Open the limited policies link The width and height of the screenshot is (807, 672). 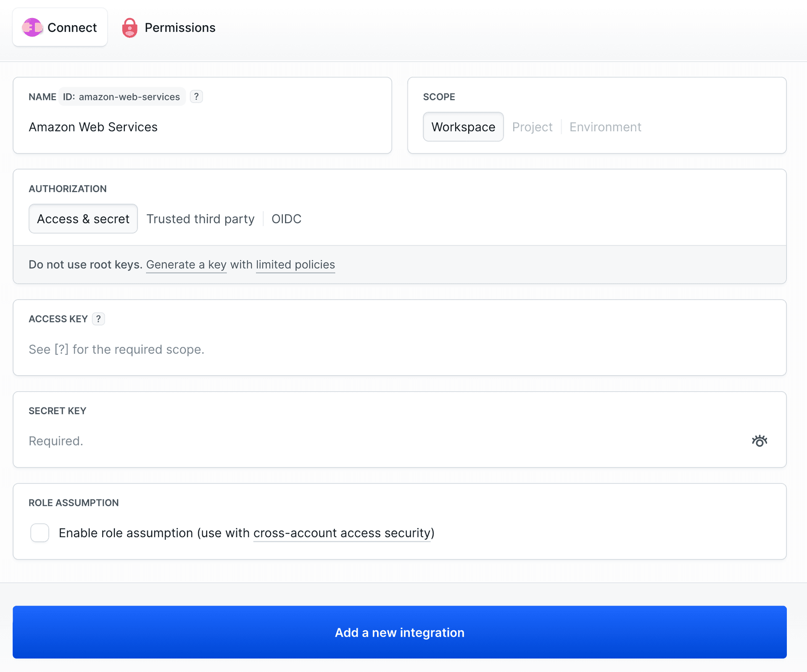[295, 265]
